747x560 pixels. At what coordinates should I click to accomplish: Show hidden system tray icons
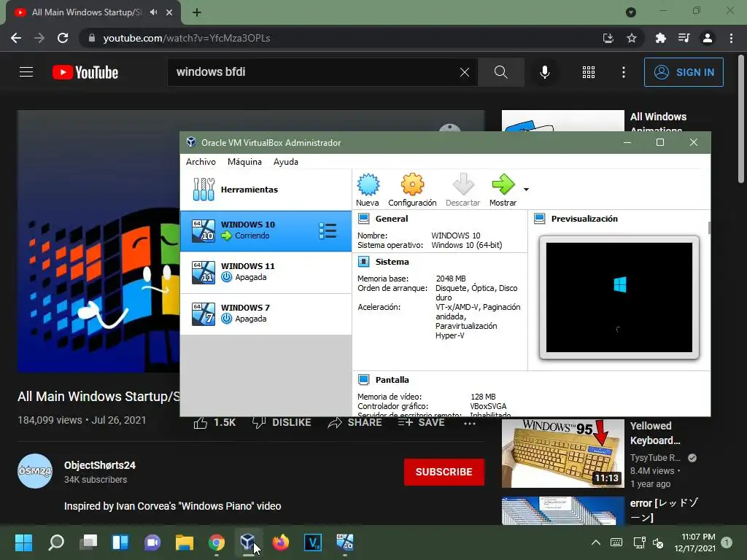[595, 542]
